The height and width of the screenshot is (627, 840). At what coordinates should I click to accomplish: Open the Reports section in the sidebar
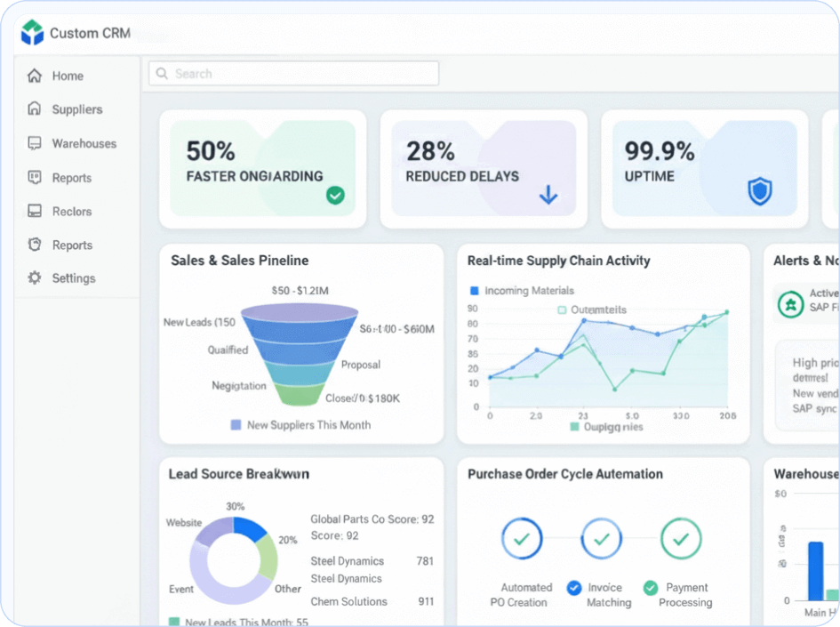coord(34,177)
